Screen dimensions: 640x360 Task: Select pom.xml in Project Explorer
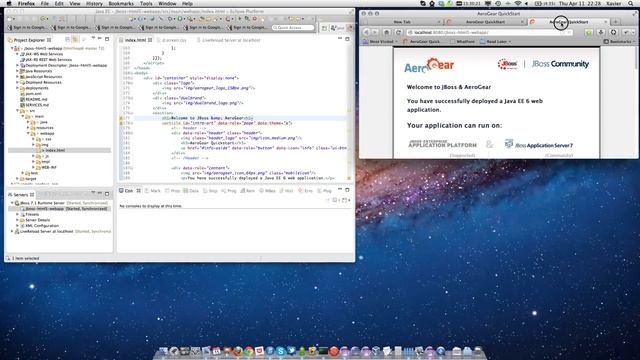(33, 94)
